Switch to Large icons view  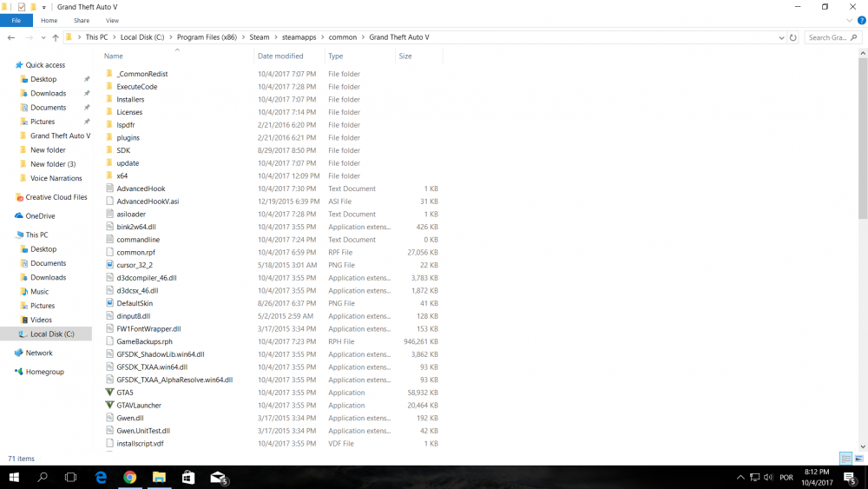(858, 459)
